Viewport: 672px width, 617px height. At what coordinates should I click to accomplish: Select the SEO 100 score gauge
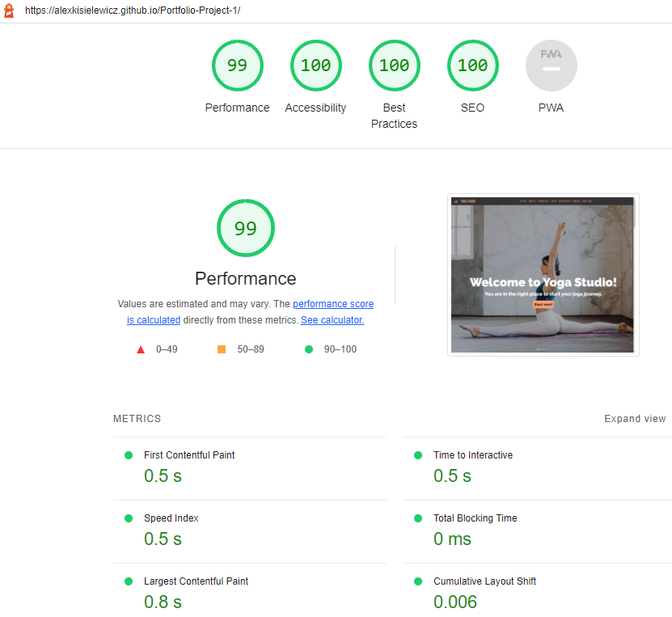coord(473,66)
